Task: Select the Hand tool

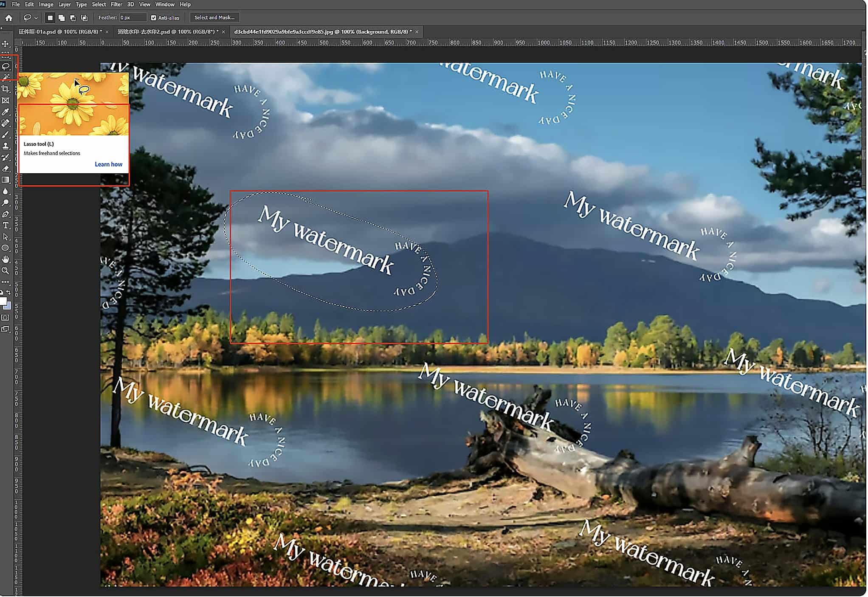Action: (6, 259)
